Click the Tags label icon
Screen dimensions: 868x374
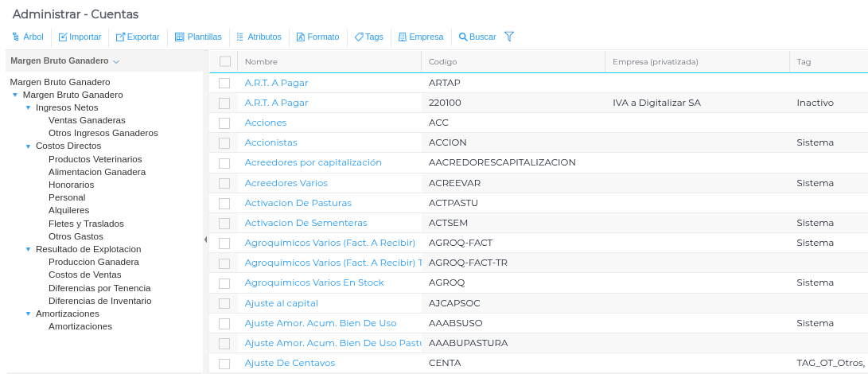tap(359, 37)
